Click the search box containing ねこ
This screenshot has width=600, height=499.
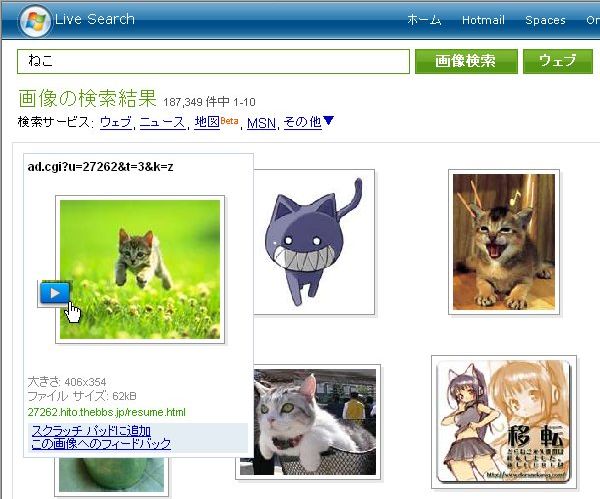point(213,61)
